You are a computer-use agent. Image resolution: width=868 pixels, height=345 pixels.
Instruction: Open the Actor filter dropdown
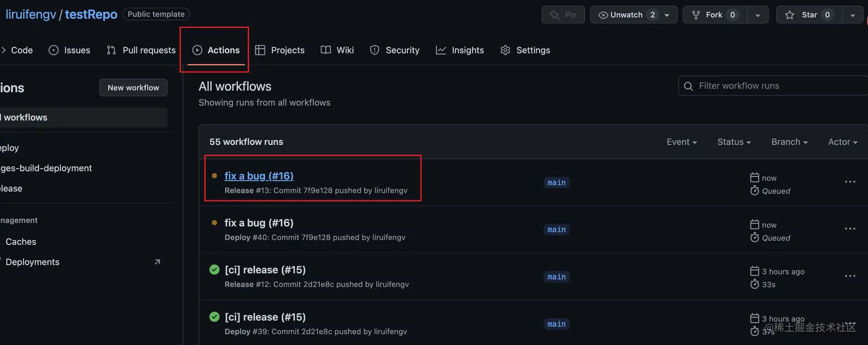(843, 142)
